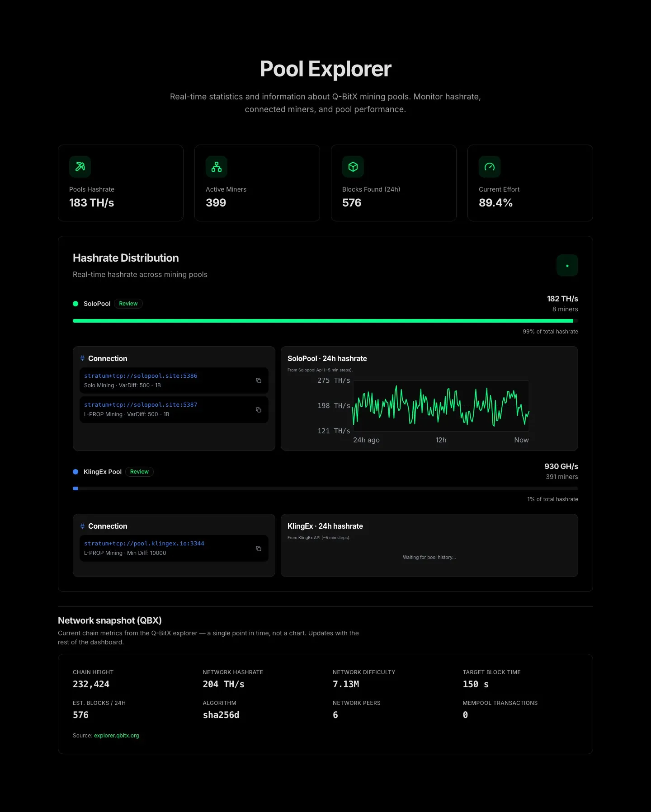Click the '1% of total hashrate' label

[552, 499]
